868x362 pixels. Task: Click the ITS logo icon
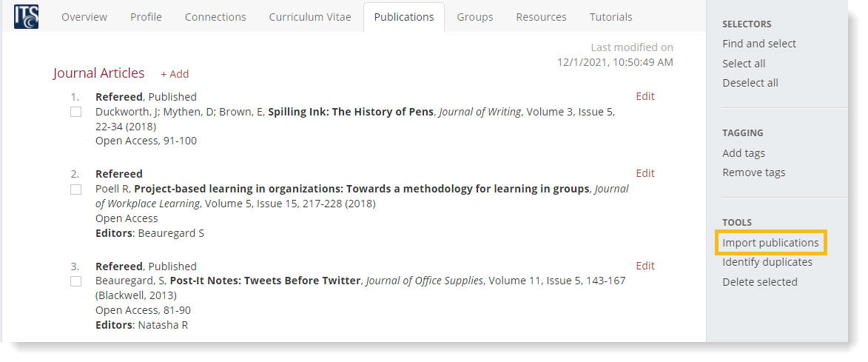coord(26,16)
